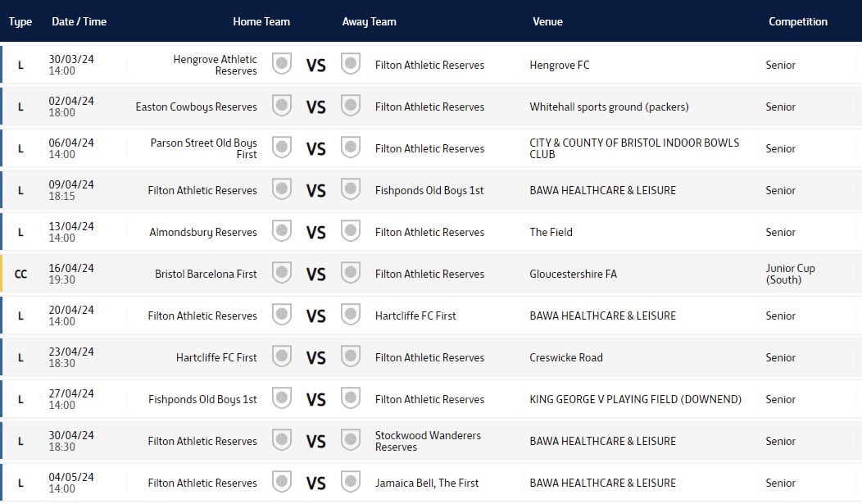Click the L type cell for 13/04/24

(20, 232)
